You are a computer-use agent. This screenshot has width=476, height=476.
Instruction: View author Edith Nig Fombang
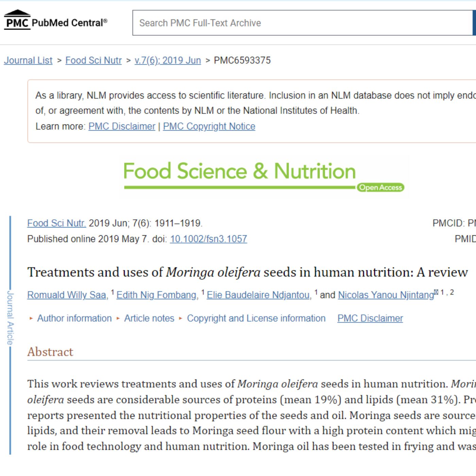tap(156, 295)
